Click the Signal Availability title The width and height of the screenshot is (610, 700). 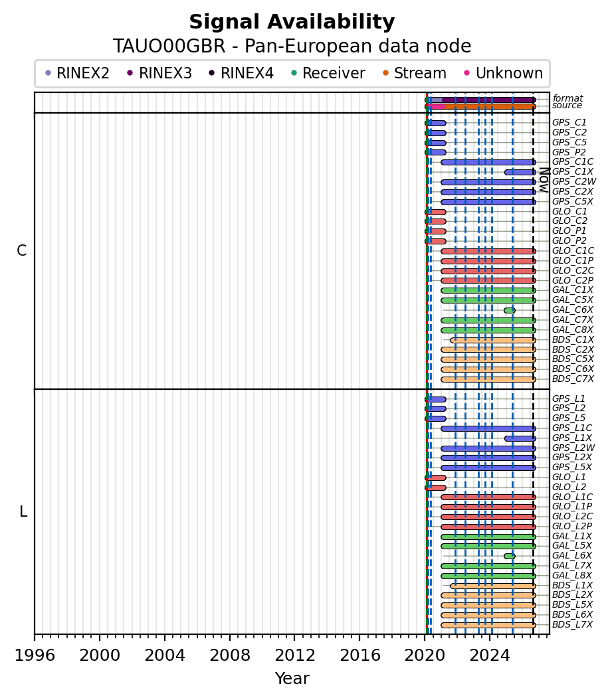292,22
